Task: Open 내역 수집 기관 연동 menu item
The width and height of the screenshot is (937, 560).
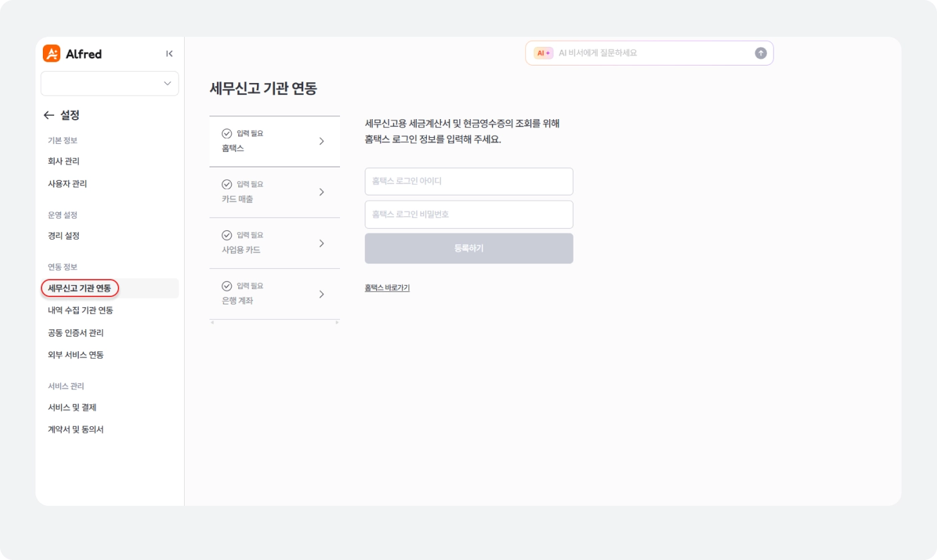Action: [80, 310]
